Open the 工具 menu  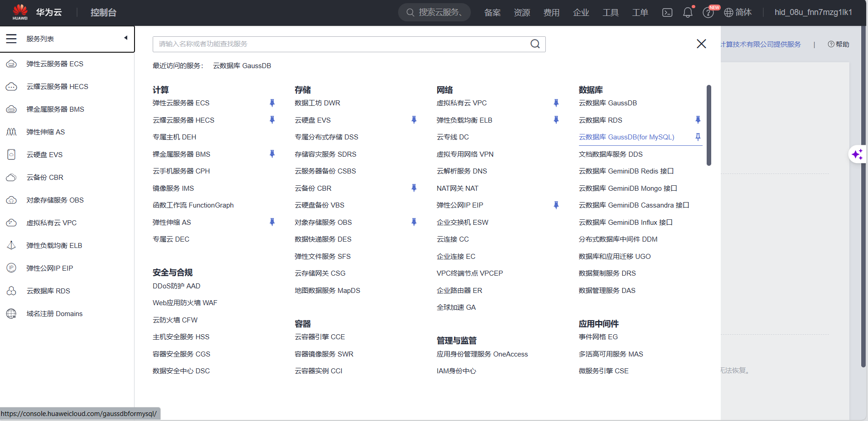click(x=610, y=12)
